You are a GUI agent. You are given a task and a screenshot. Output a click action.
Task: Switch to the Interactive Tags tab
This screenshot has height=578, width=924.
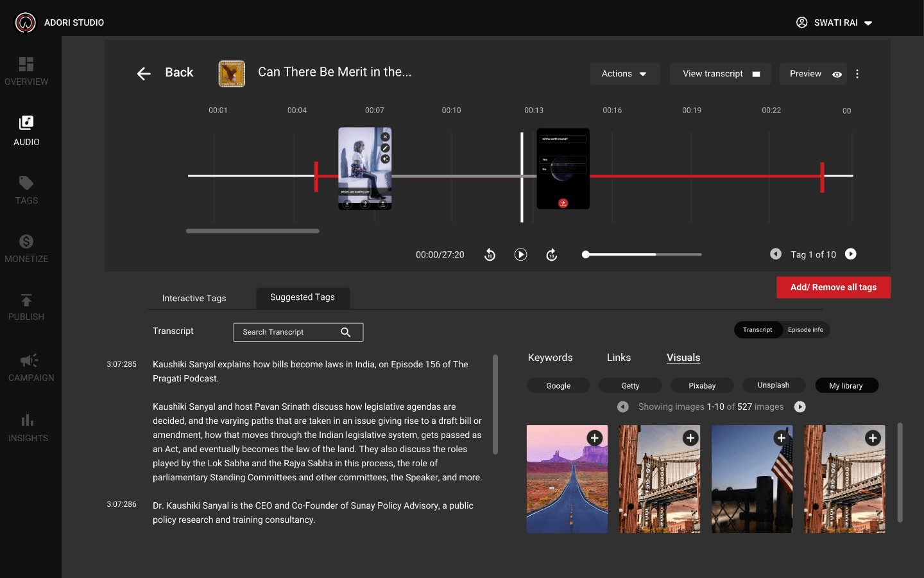pyautogui.click(x=194, y=298)
